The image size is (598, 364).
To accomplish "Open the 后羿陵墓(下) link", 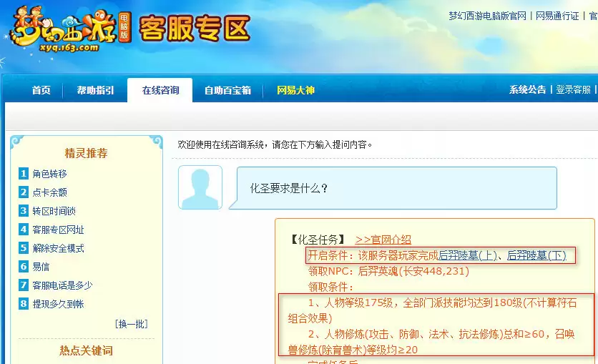I will [536, 255].
